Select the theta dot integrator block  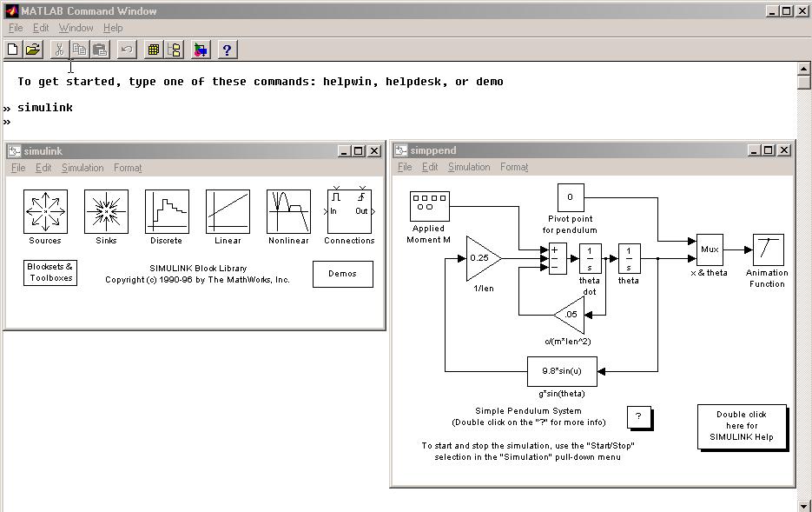tap(590, 258)
